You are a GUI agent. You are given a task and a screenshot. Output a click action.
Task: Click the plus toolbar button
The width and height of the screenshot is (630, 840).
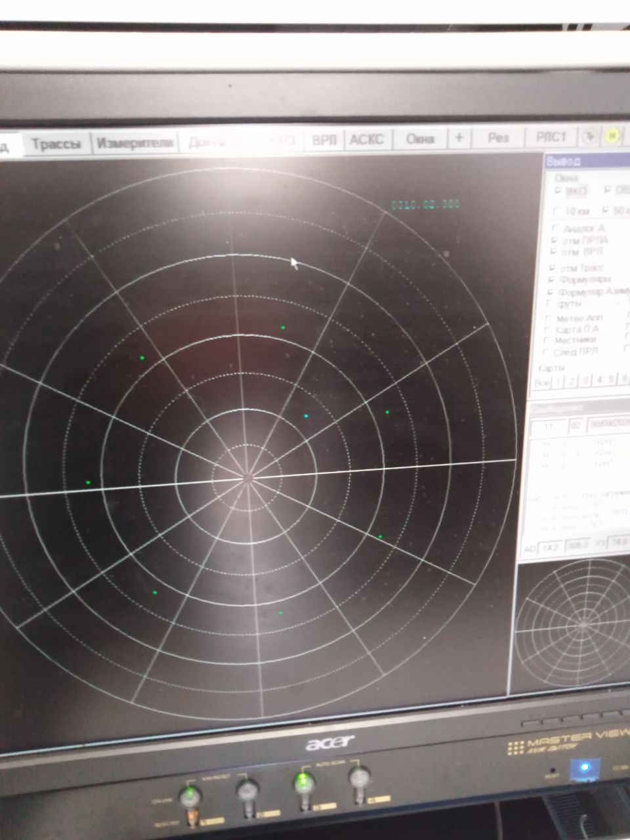pos(459,138)
